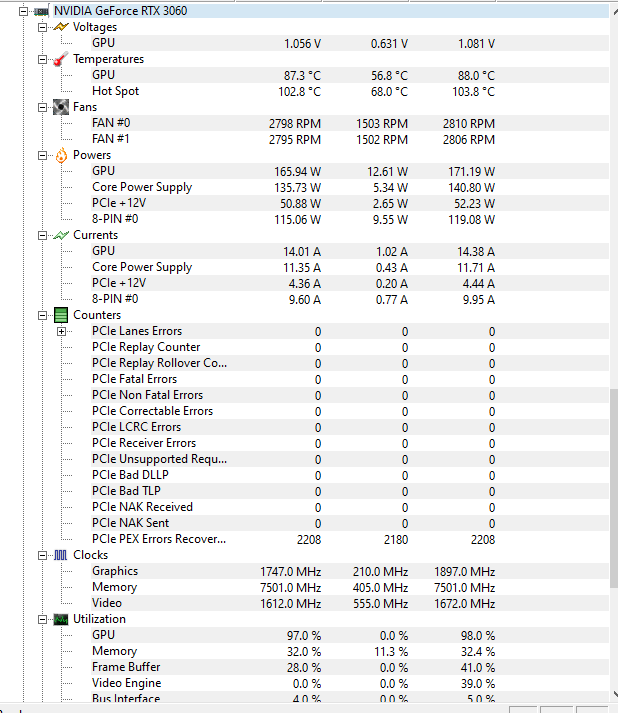Click the Utilization category icon
This screenshot has height=713, width=618.
[x=60, y=619]
